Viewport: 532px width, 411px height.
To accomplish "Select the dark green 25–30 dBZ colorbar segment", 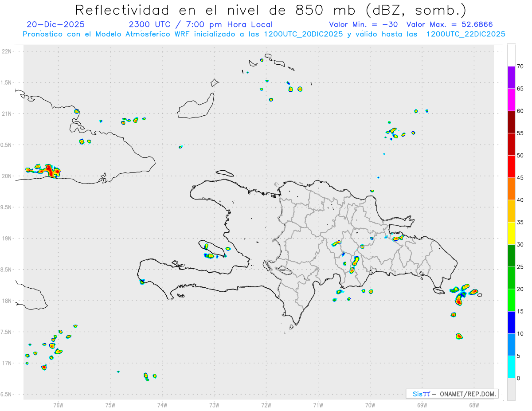I will (x=511, y=256).
